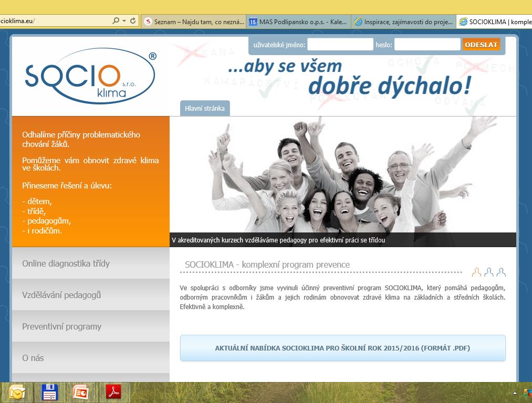Show hidden system tray icons arrow
This screenshot has width=532, height=403.
coord(515,393)
